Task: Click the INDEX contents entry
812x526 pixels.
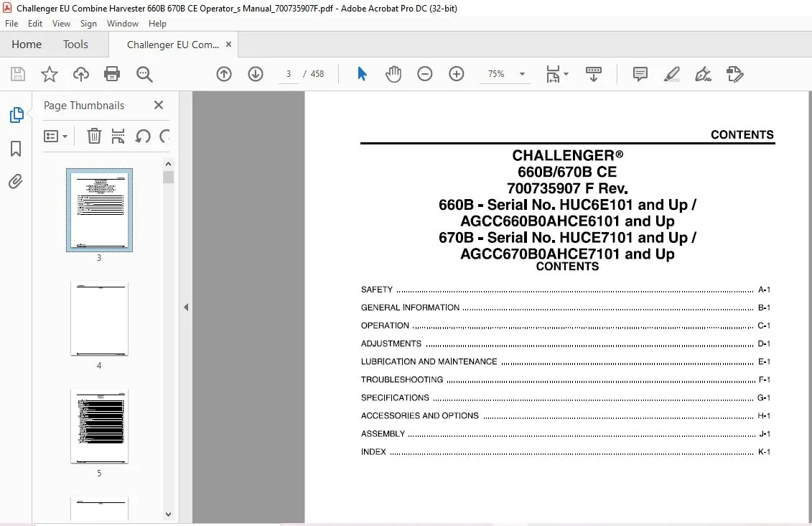Action: tap(566, 452)
